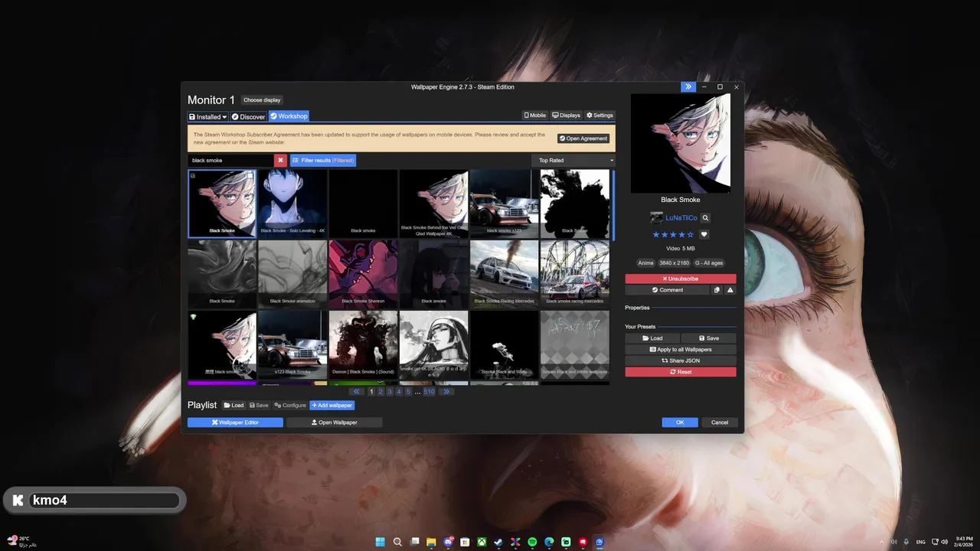Click the Anime tag label
The width and height of the screenshot is (980, 551).
tap(645, 262)
